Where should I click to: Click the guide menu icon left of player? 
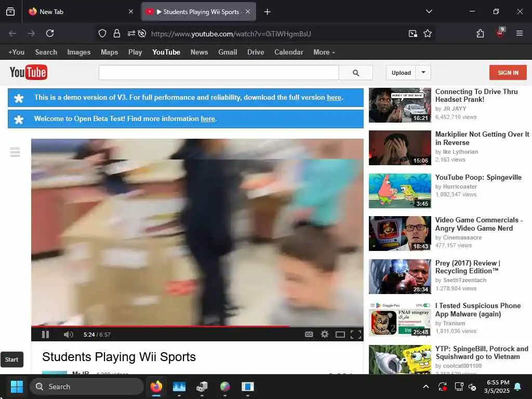click(15, 152)
